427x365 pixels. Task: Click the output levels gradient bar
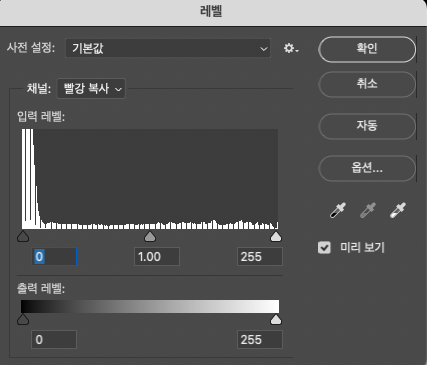(150, 306)
